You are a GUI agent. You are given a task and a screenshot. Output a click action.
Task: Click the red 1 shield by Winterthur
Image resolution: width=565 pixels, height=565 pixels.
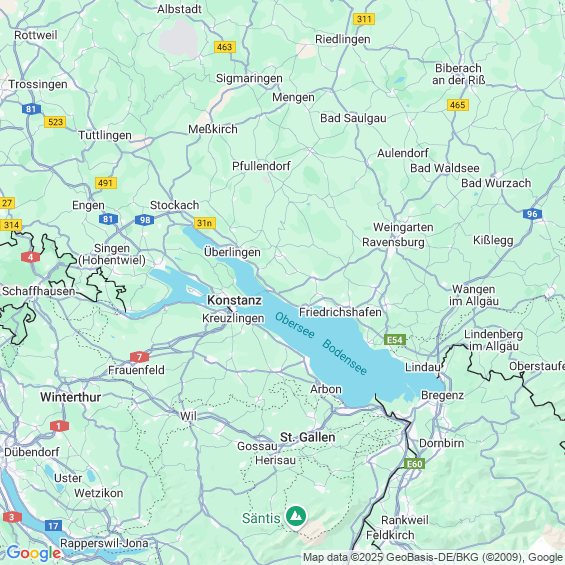click(x=59, y=426)
